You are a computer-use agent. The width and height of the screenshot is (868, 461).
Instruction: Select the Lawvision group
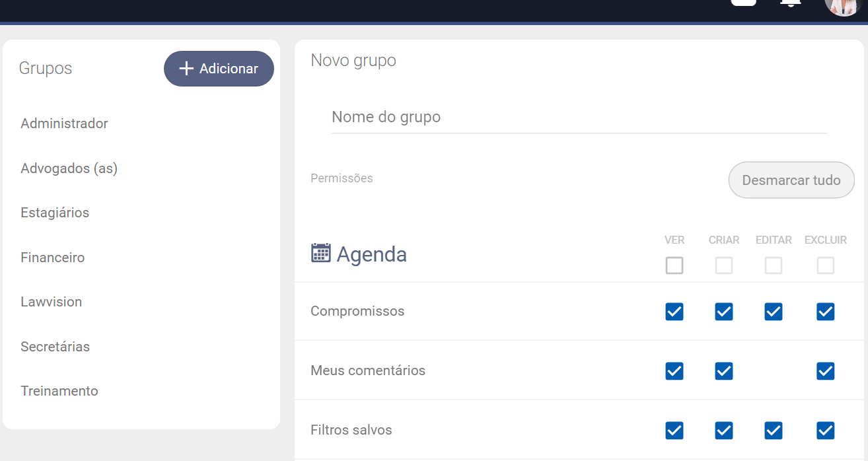click(x=52, y=302)
